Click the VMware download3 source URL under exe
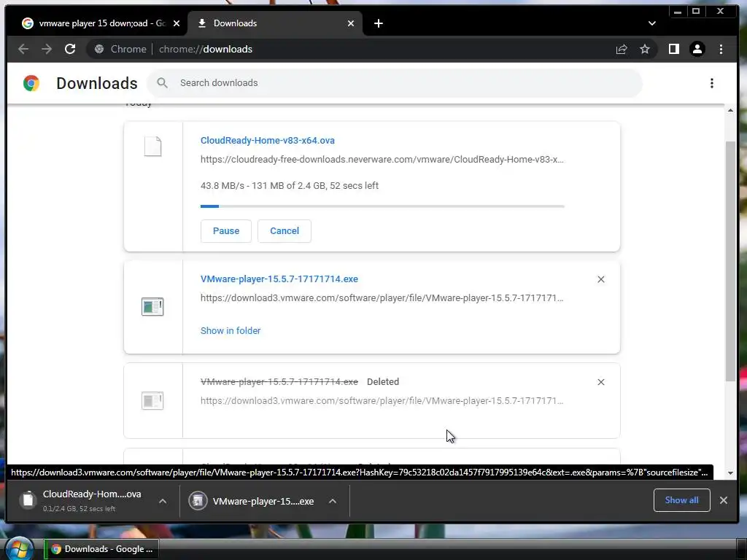 [x=382, y=298]
